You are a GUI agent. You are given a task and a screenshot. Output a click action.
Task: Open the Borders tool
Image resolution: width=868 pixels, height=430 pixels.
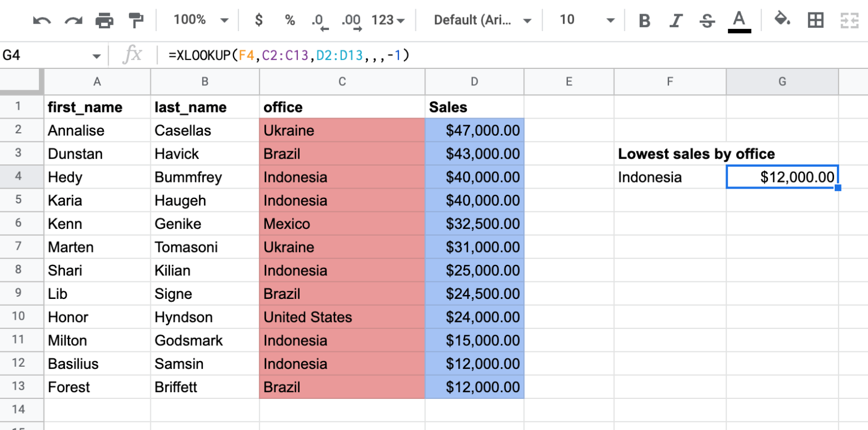coord(816,20)
